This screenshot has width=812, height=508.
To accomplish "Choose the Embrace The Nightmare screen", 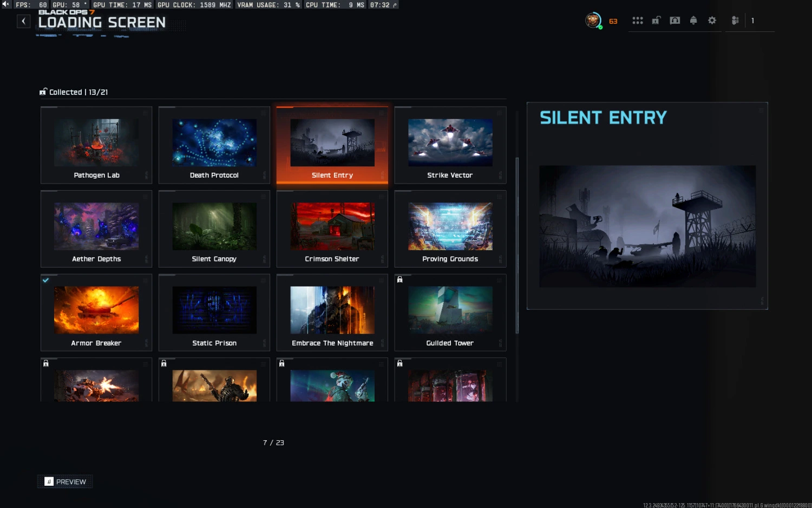I will click(x=332, y=312).
